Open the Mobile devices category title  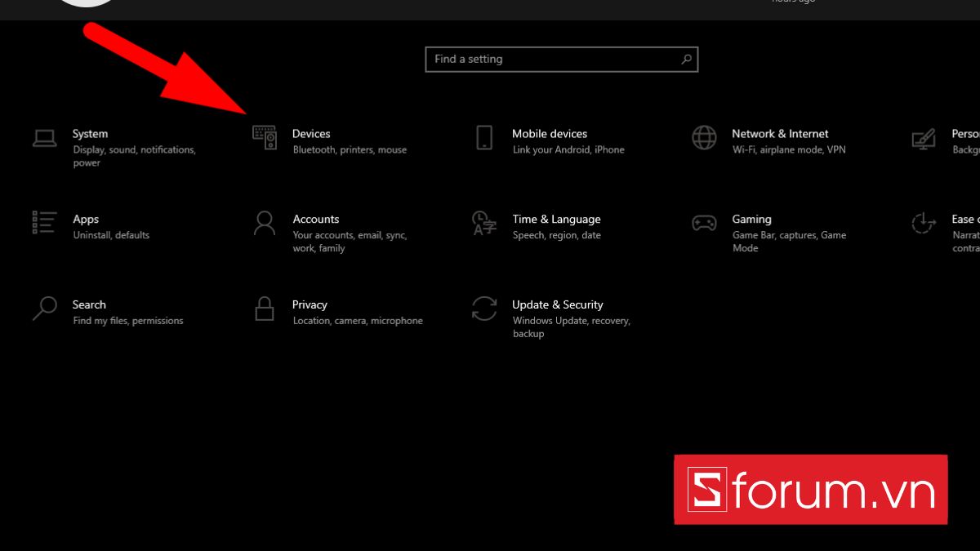(550, 134)
